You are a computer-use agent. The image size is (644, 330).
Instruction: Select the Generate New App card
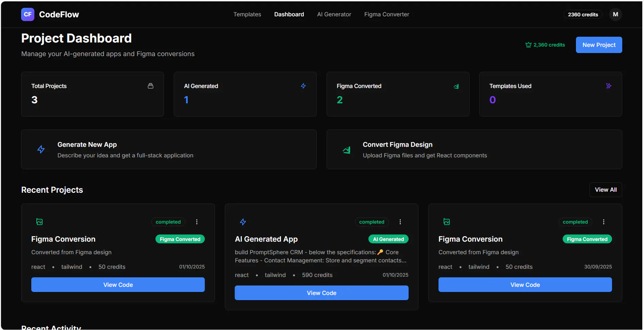(x=169, y=150)
